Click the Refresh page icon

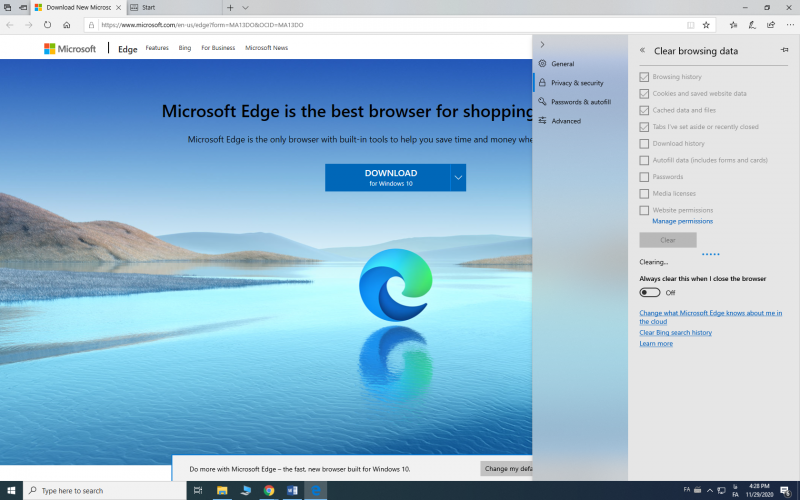[x=47, y=24]
